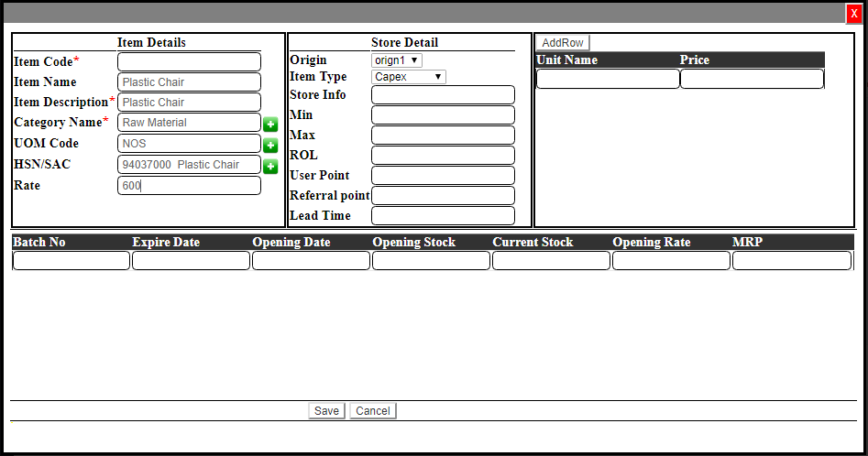Screen dimensions: 868x456
Task: Click the Cancel button
Action: click(372, 411)
